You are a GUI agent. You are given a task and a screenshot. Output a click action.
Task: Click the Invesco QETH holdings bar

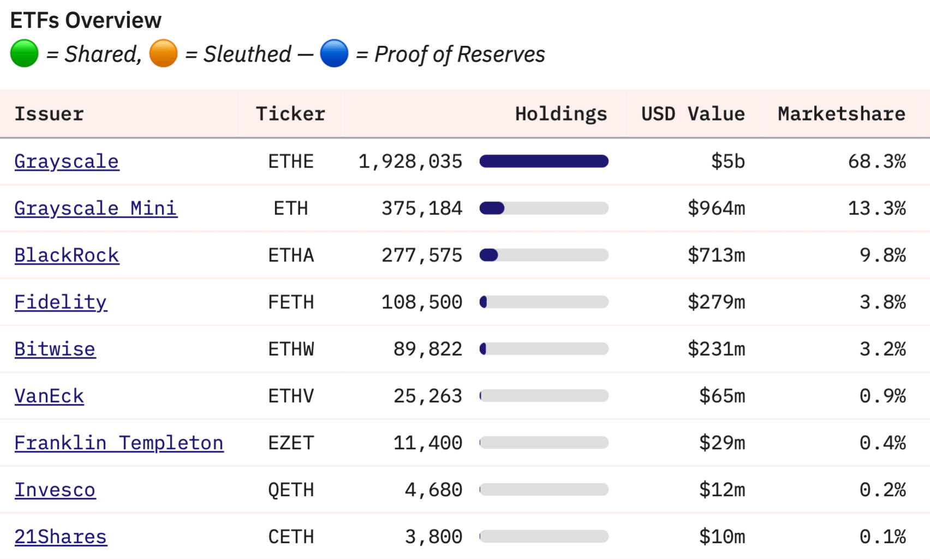544,490
